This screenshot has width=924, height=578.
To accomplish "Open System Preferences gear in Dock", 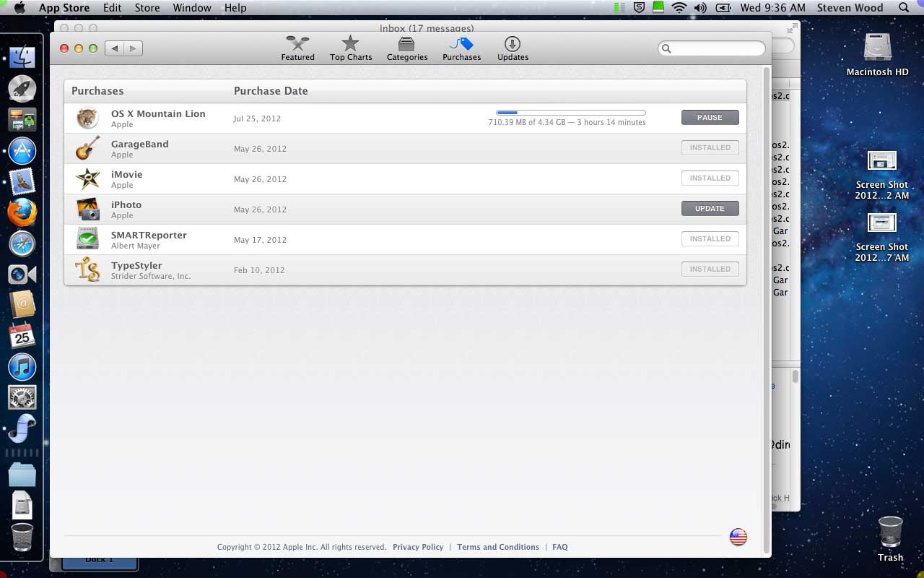I will 22,397.
